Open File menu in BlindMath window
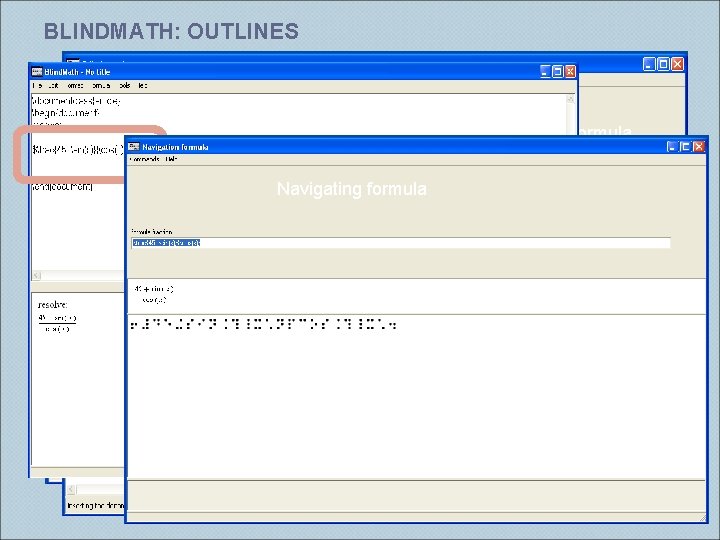This screenshot has height=540, width=720. click(x=37, y=85)
